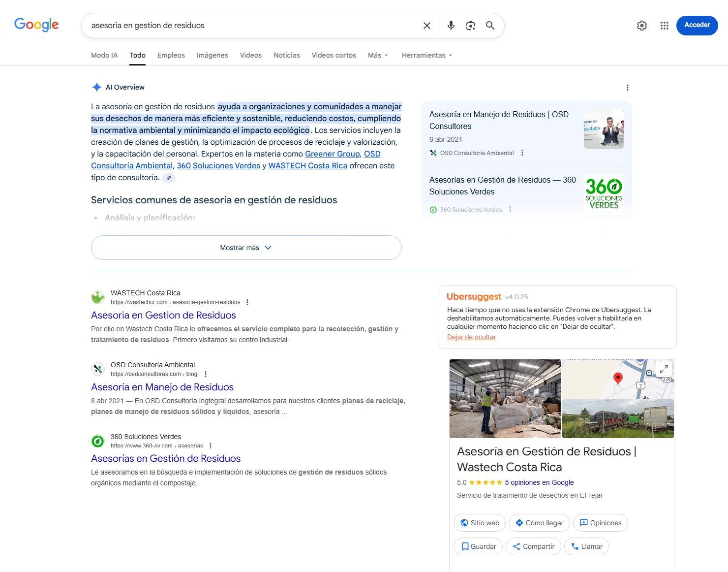Click the Acceder sign-in button
The width and height of the screenshot is (728, 572).
coord(697,25)
